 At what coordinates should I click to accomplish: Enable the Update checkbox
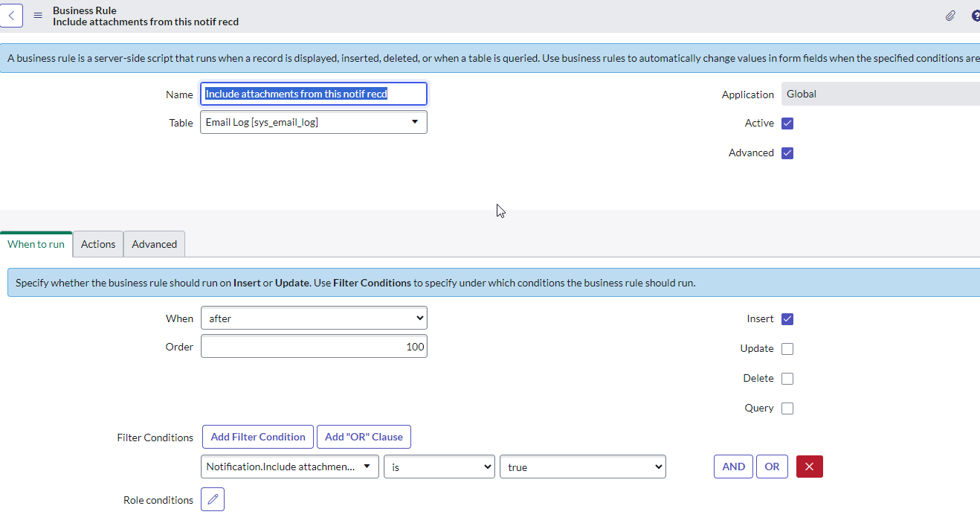[x=787, y=349]
